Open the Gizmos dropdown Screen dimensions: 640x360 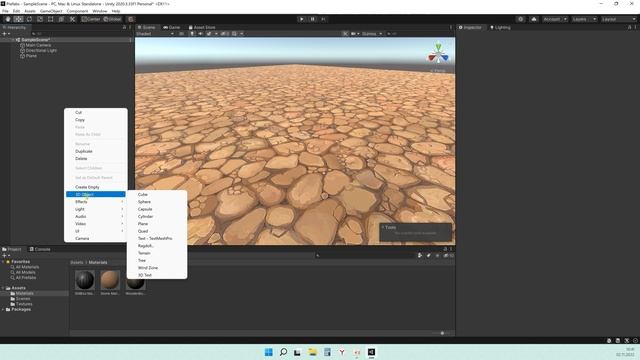[x=372, y=34]
